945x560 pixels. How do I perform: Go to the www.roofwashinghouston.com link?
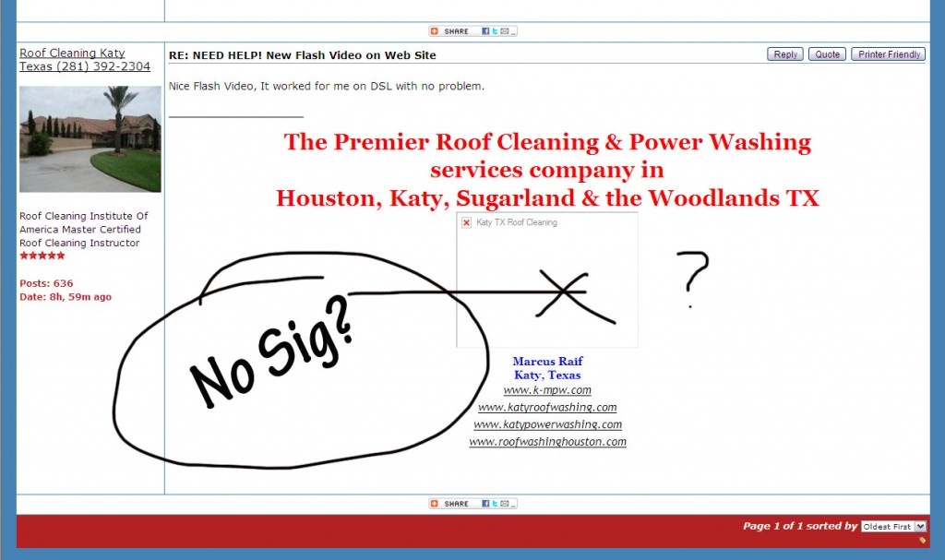tap(547, 442)
